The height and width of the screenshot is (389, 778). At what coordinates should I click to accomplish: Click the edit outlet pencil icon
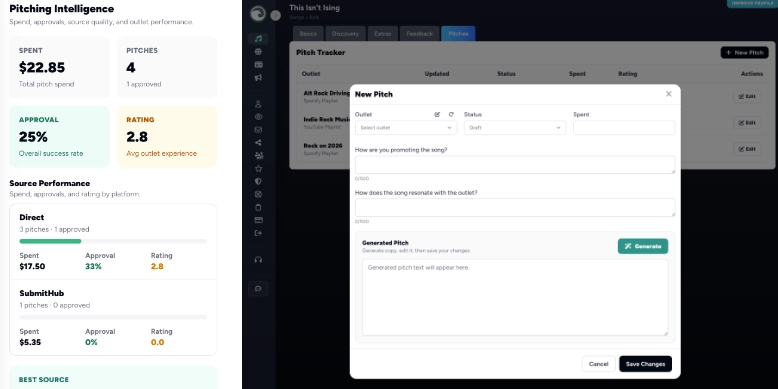[437, 115]
